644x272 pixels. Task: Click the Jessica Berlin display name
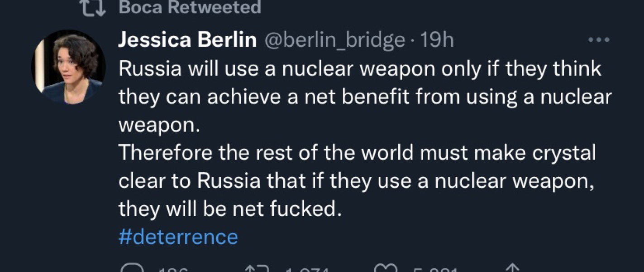click(x=187, y=40)
